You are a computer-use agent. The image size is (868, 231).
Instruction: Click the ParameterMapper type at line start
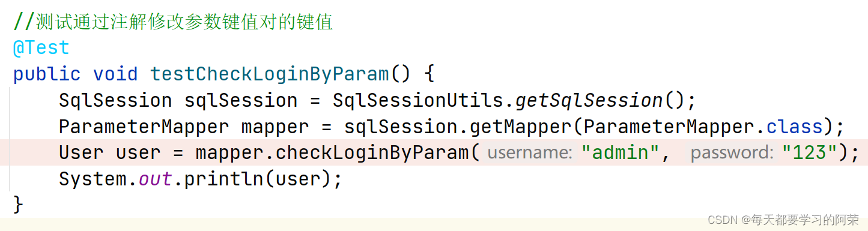pos(144,127)
